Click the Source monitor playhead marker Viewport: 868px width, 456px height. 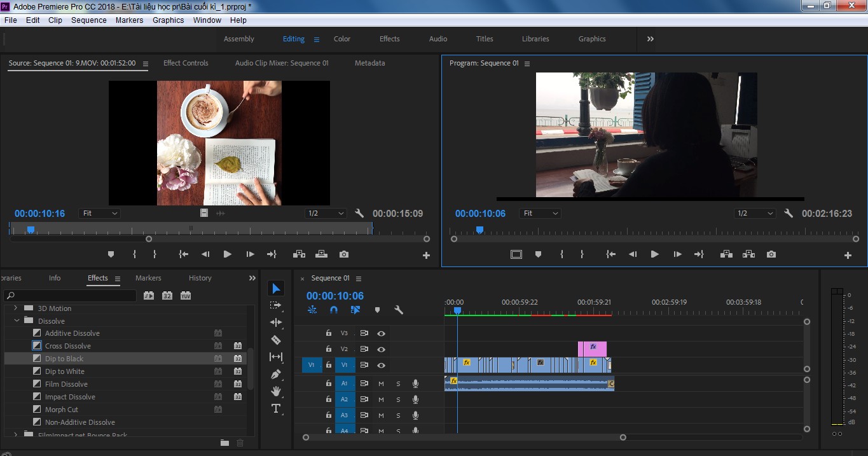[31, 230]
